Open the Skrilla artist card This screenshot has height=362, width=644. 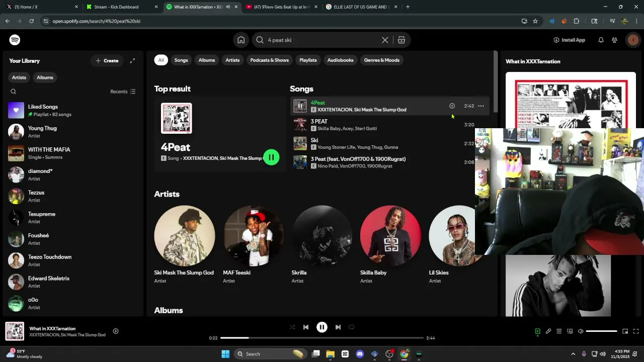(322, 245)
